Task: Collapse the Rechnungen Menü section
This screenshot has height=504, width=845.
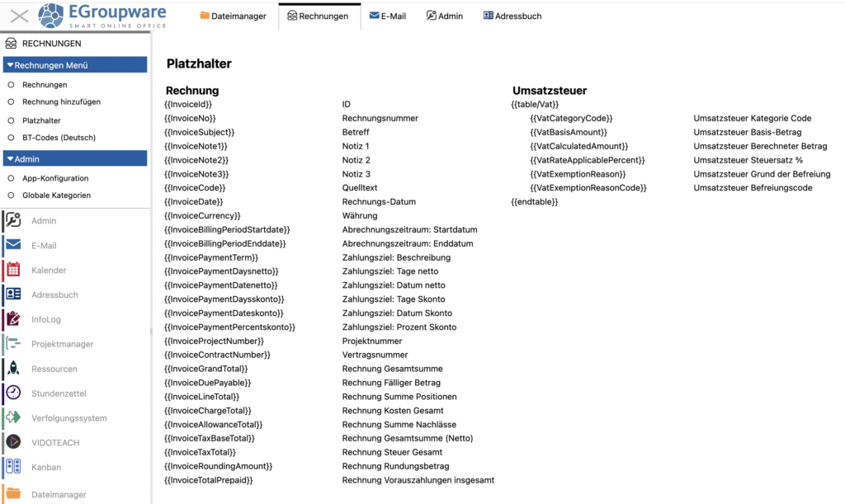Action: 75,65
